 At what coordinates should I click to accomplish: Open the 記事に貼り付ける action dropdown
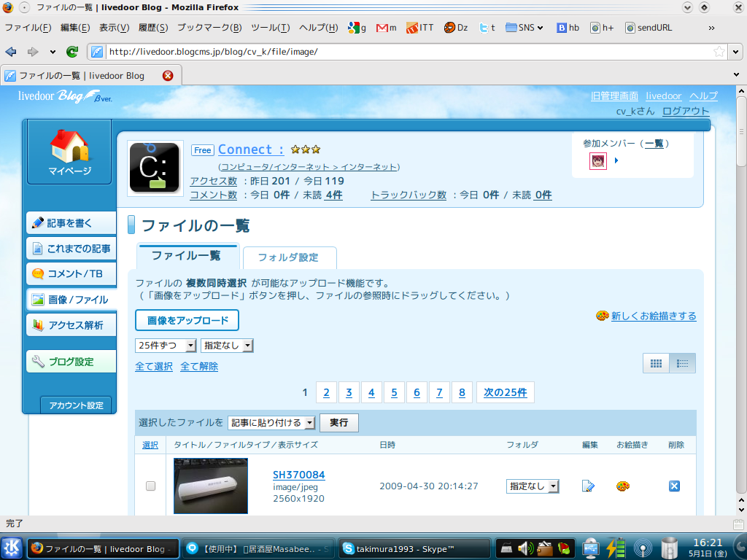coord(271,422)
